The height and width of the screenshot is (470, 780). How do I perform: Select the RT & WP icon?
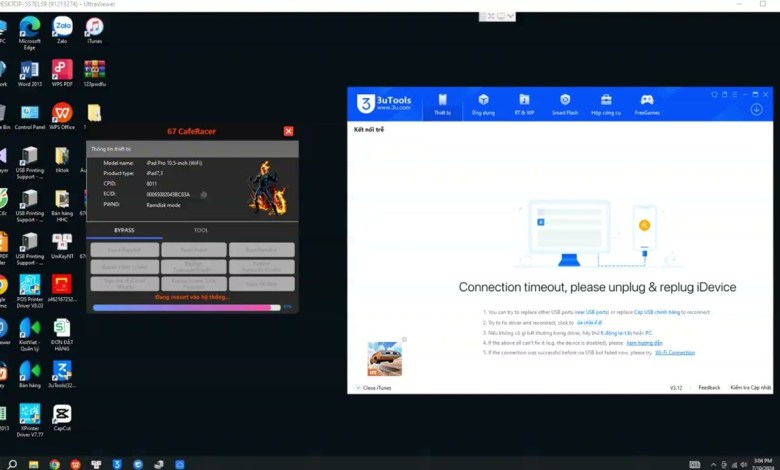[x=523, y=104]
